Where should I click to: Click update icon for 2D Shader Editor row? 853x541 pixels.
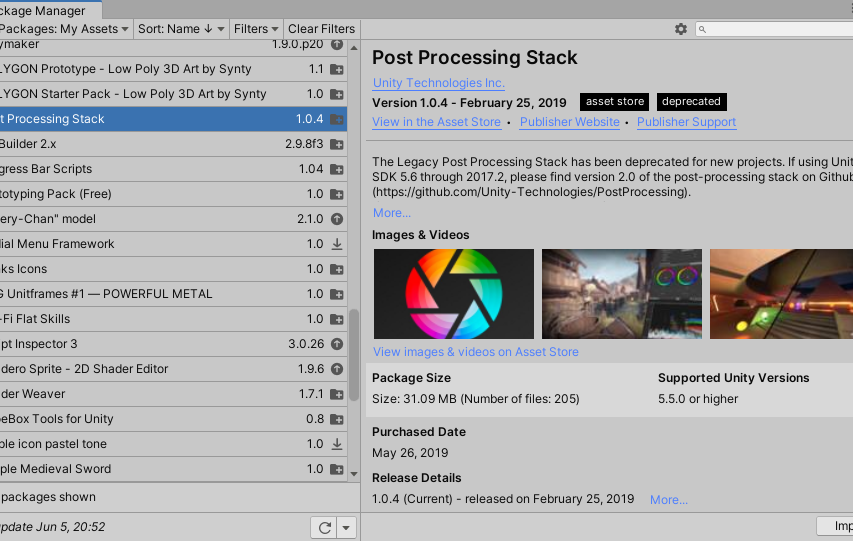tap(337, 369)
